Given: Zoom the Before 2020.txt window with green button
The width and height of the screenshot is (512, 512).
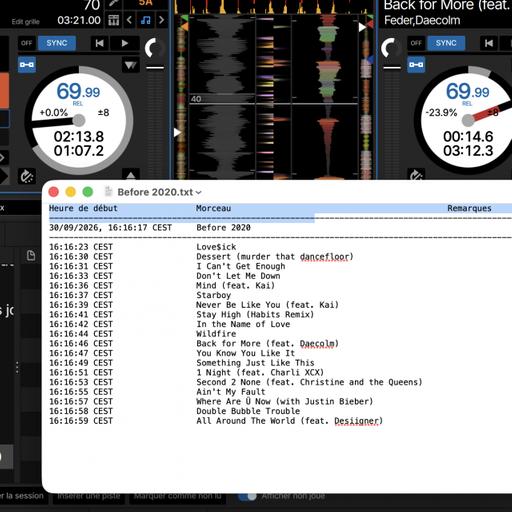Looking at the screenshot, I should click(88, 192).
